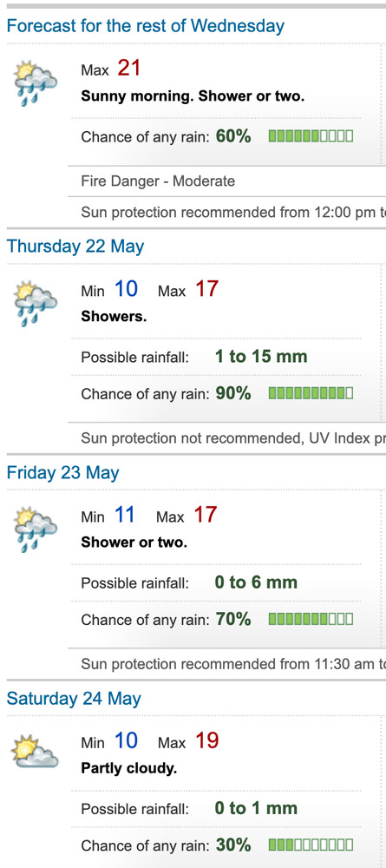Click the 30% rain chance bar for Saturday
The image size is (386, 868).
click(x=311, y=845)
